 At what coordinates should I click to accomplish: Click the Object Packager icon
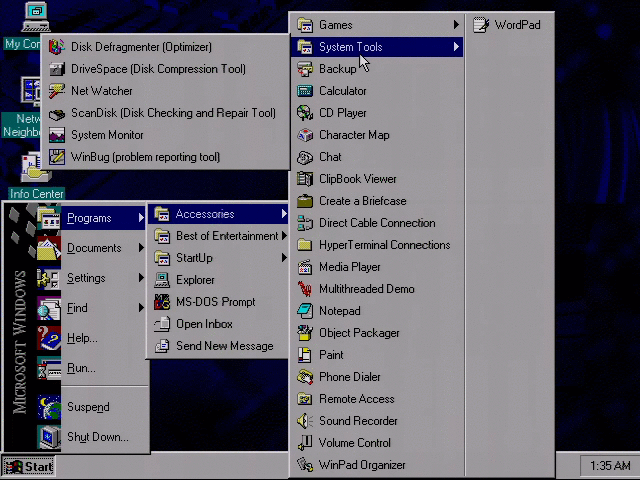click(x=305, y=333)
